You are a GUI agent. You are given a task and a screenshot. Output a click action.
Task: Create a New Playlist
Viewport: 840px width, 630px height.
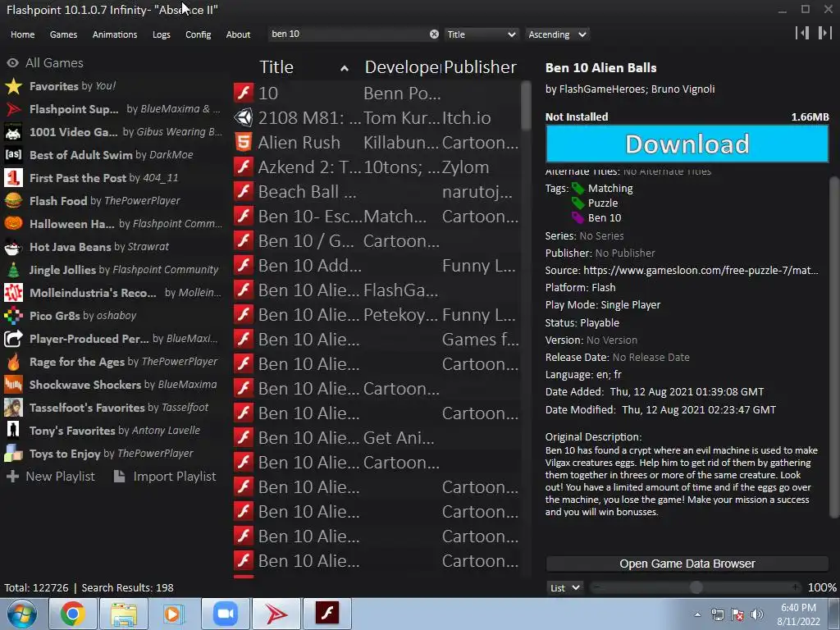50,477
